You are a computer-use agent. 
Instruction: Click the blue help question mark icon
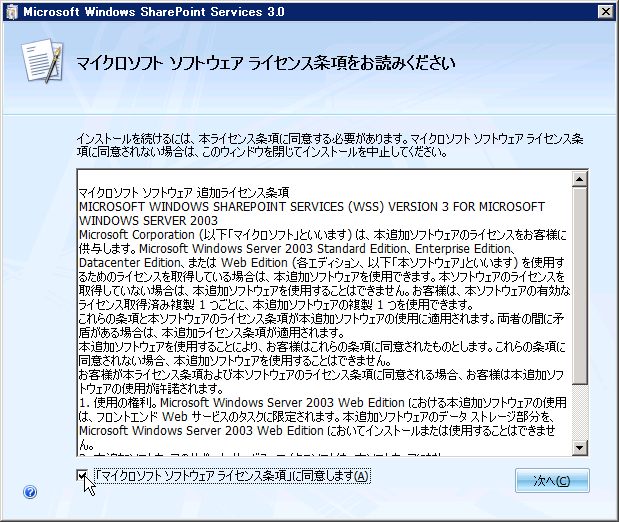point(30,492)
